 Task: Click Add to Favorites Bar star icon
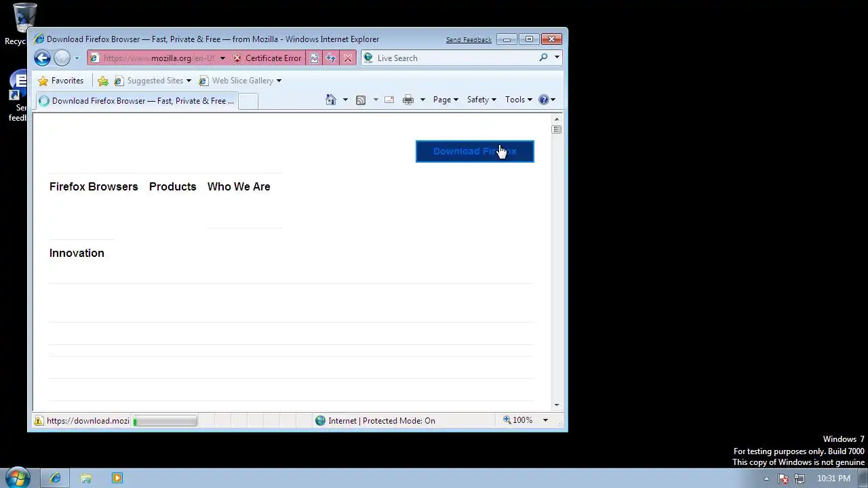[103, 81]
